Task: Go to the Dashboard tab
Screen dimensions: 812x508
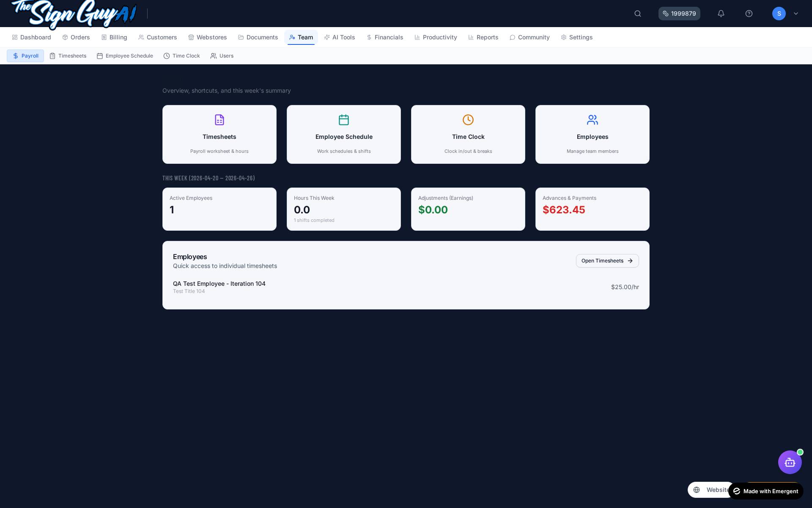Action: (x=32, y=37)
